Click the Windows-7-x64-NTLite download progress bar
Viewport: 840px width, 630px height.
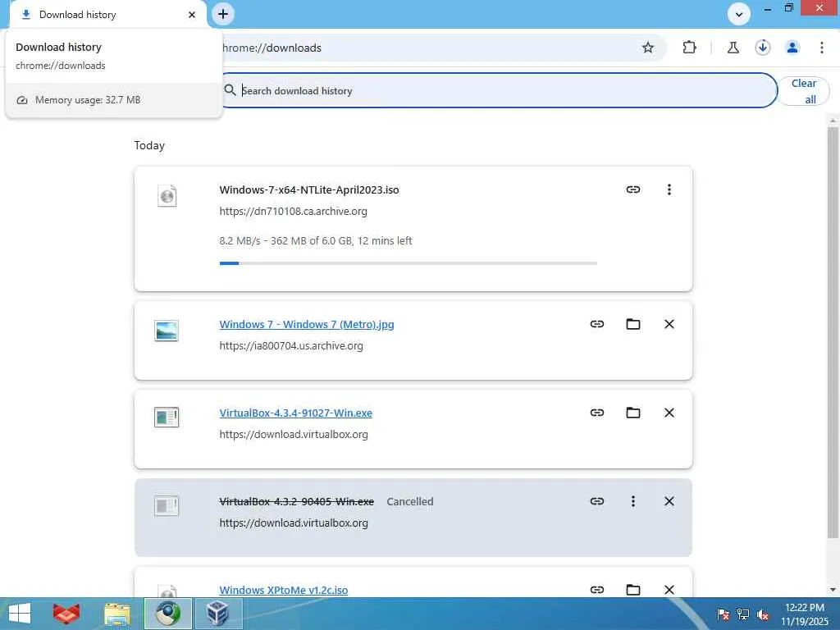click(x=409, y=263)
